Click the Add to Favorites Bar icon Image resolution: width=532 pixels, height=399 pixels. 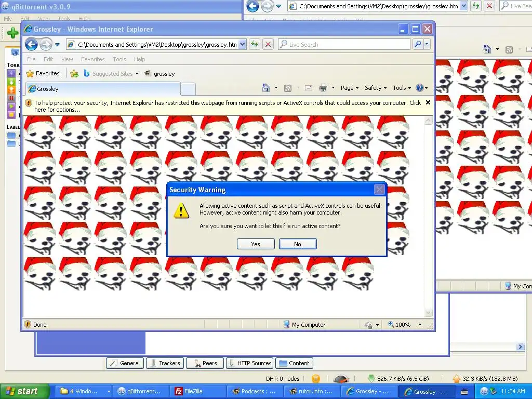74,73
